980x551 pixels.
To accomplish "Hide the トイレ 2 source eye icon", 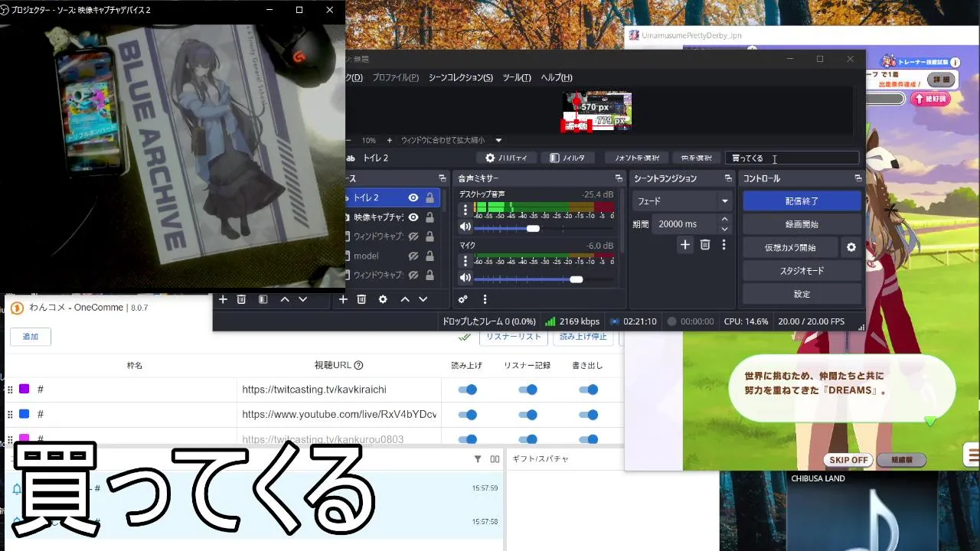I will click(413, 197).
